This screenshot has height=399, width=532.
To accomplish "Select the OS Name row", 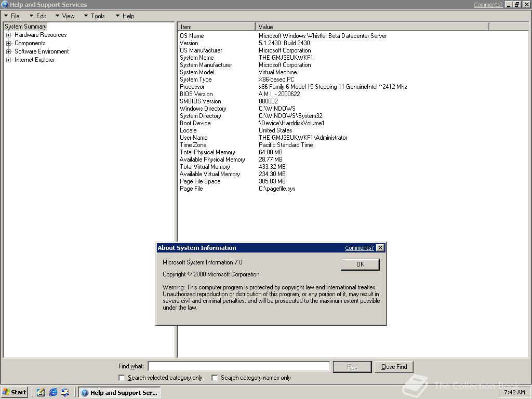I will coord(192,36).
